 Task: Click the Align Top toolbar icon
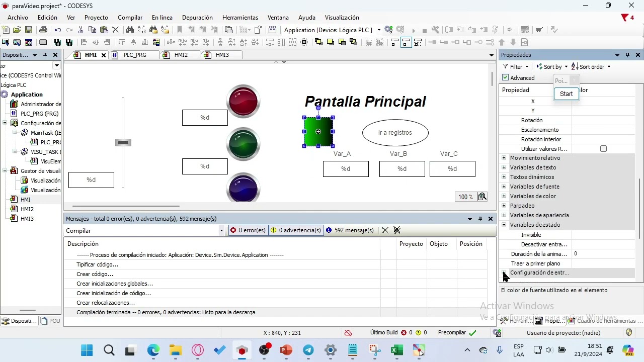[x=121, y=43]
